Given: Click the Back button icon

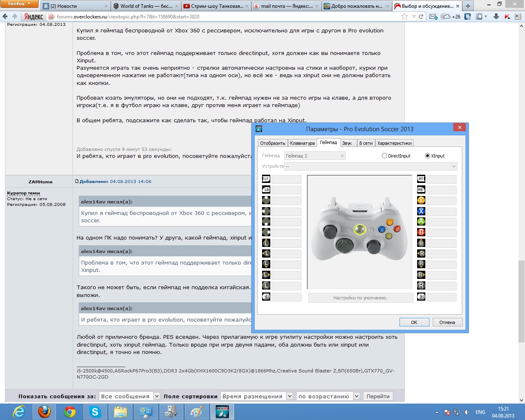Looking at the screenshot, I should pos(266,296).
